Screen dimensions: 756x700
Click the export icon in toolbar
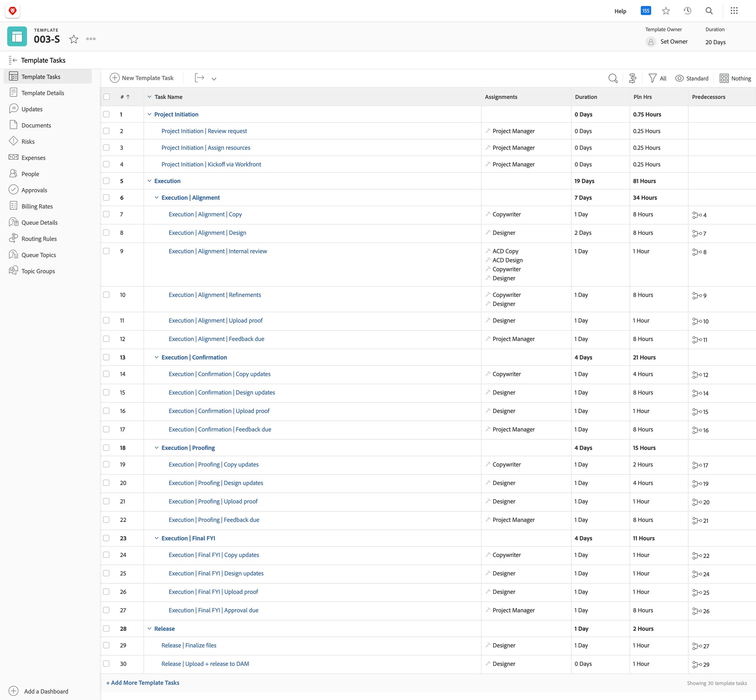tap(199, 78)
